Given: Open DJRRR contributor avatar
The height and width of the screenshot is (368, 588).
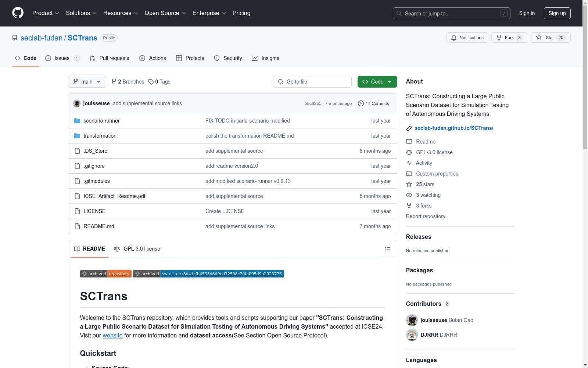Looking at the screenshot, I should coord(412,335).
